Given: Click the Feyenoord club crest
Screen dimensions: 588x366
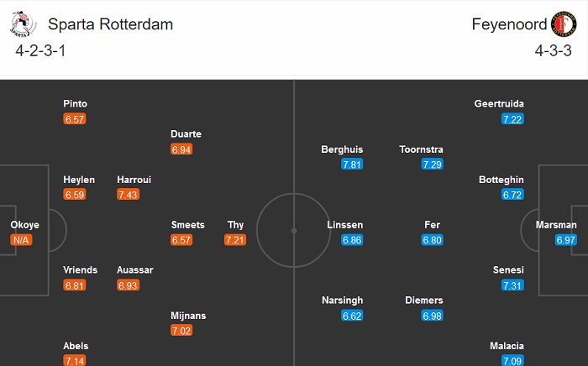Looking at the screenshot, I should point(564,24).
